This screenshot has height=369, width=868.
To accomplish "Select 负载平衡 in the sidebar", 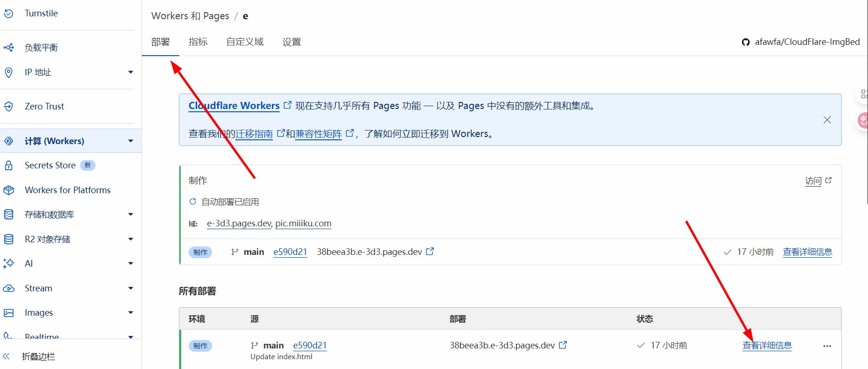I will pos(41,47).
